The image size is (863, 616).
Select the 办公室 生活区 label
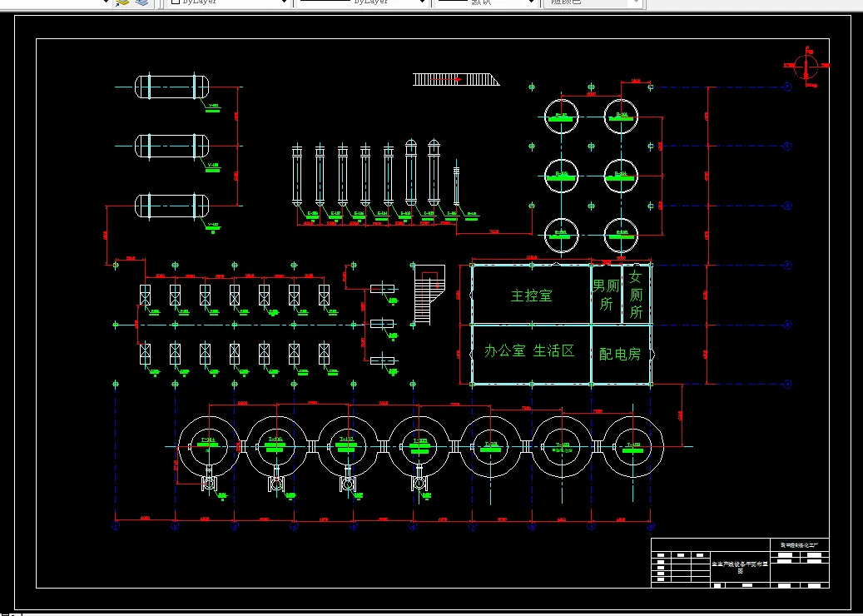(529, 350)
